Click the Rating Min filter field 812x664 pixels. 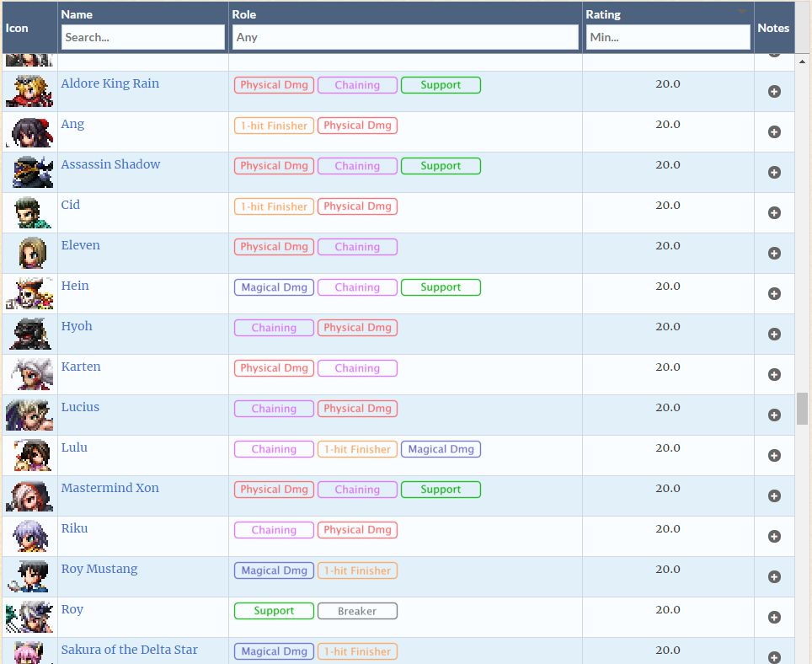668,37
